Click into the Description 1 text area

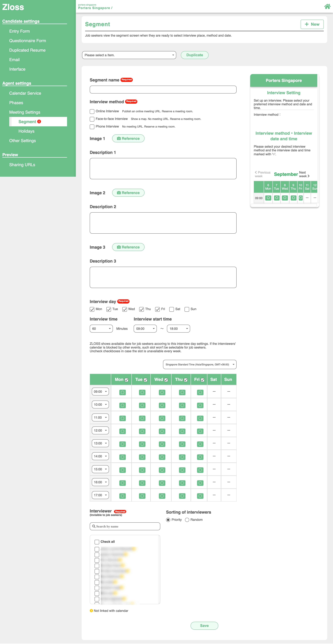(163, 168)
